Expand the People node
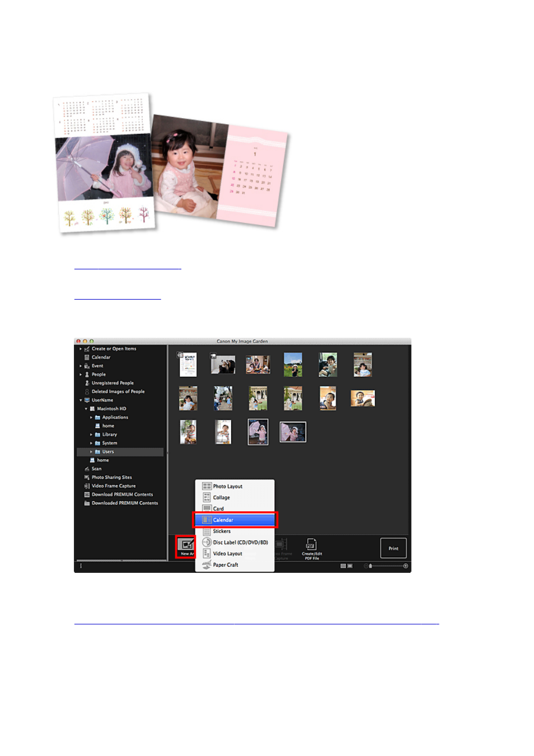Screen dimensions: 534x756 pos(81,375)
